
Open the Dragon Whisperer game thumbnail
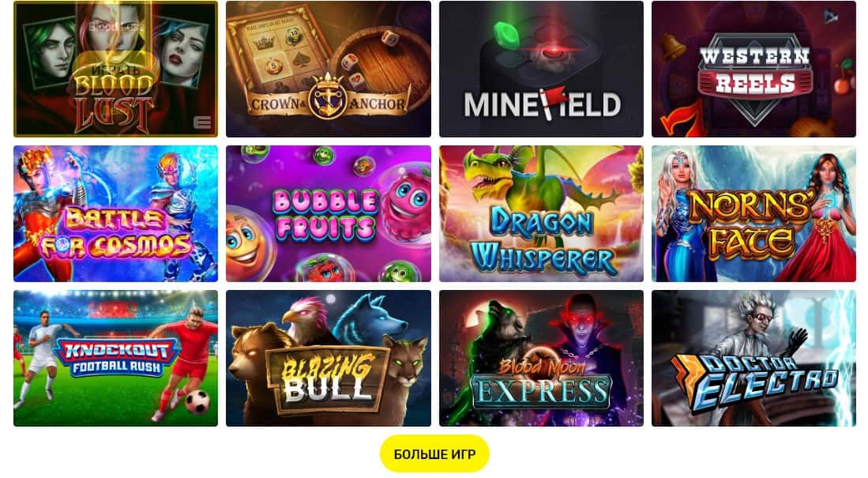tap(541, 214)
